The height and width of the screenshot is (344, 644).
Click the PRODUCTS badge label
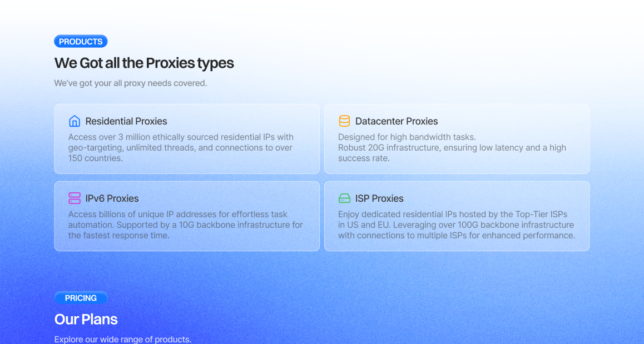81,42
